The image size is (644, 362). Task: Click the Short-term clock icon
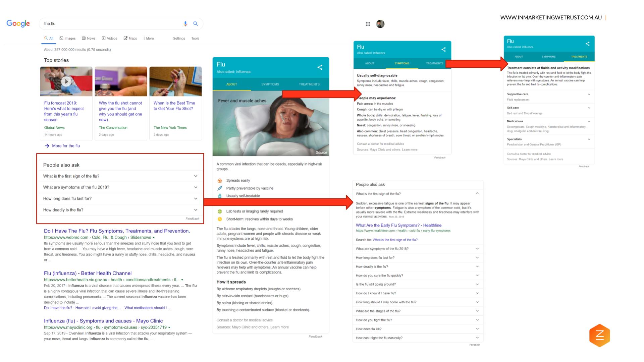[220, 219]
